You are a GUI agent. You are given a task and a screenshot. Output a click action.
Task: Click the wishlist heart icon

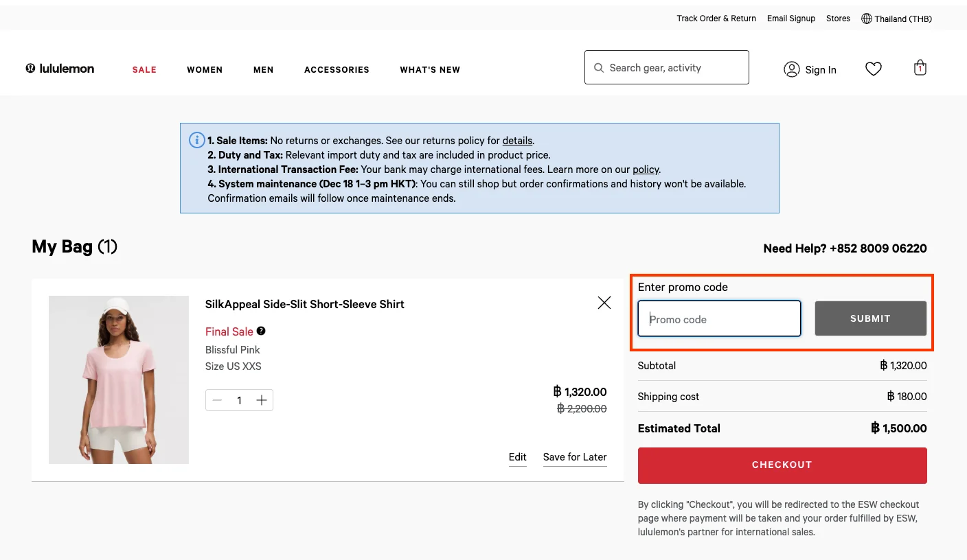[873, 69]
